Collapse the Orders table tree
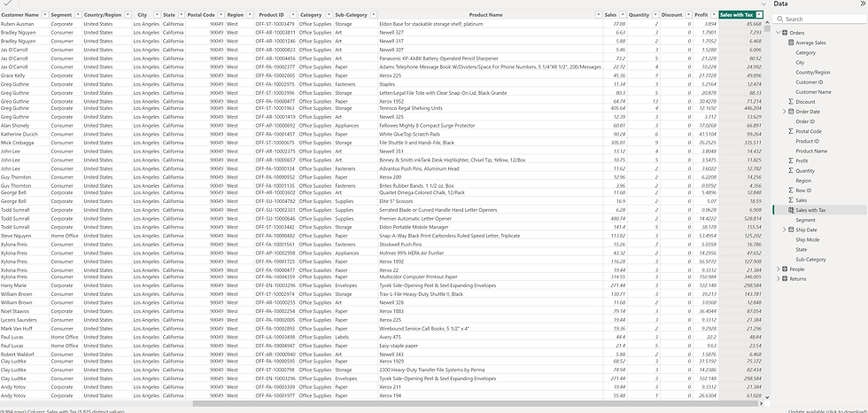868x413 pixels. 779,33
